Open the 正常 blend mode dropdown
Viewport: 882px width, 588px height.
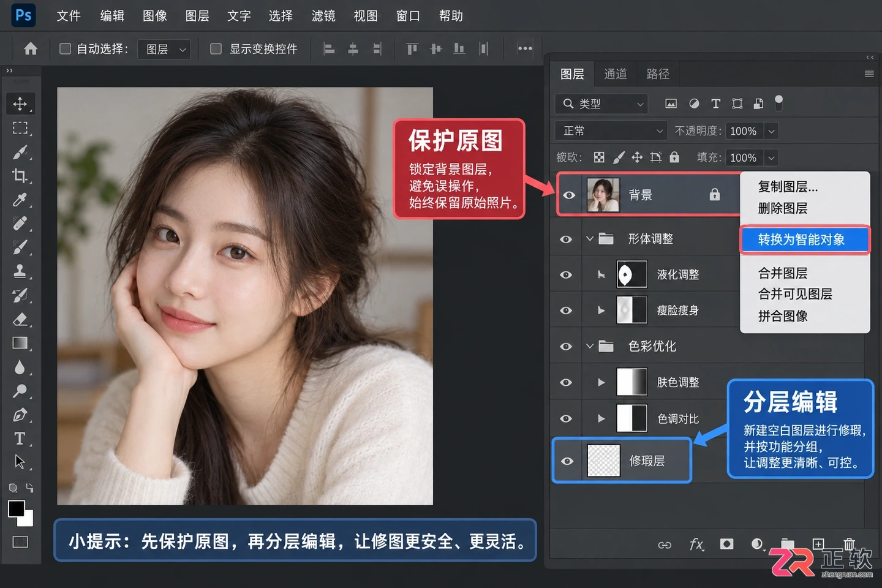(611, 130)
